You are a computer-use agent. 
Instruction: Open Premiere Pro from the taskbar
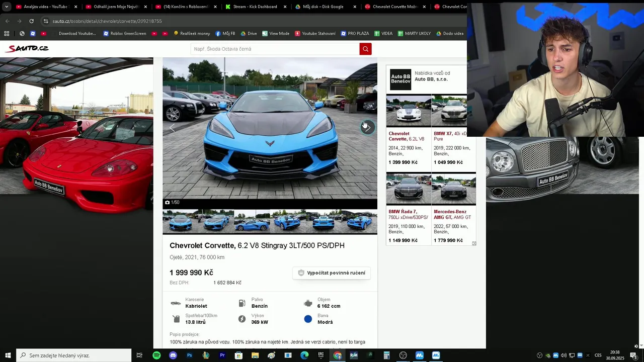(x=222, y=355)
